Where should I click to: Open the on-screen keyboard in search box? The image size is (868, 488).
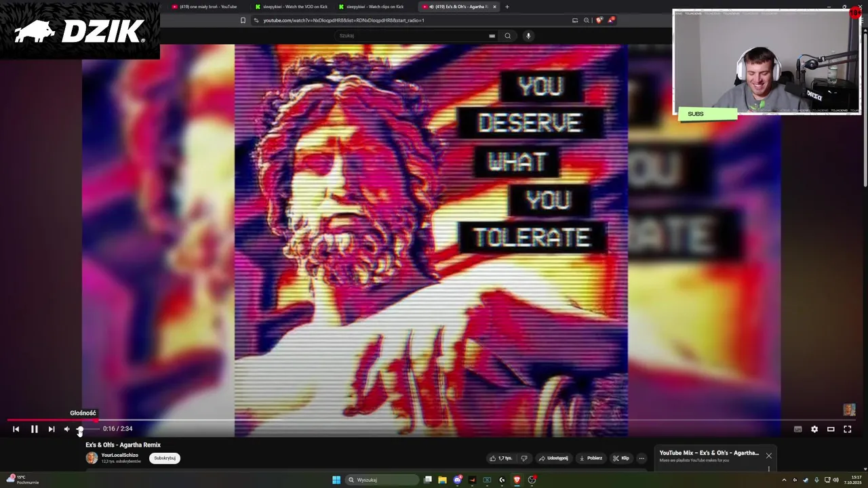tap(492, 36)
